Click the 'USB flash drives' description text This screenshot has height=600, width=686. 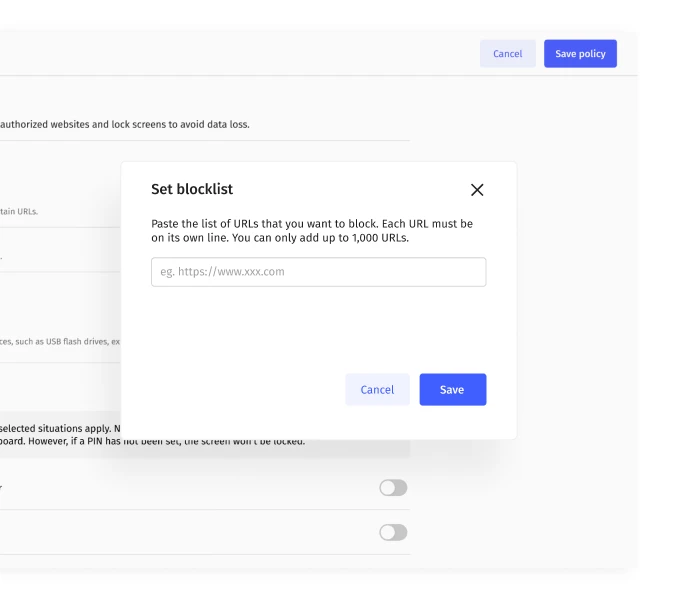tap(60, 342)
